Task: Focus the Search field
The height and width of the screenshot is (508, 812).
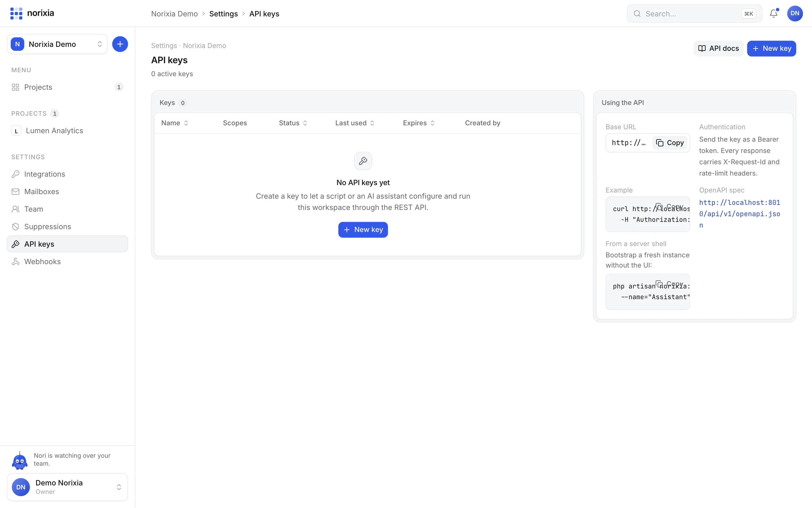Action: click(694, 14)
